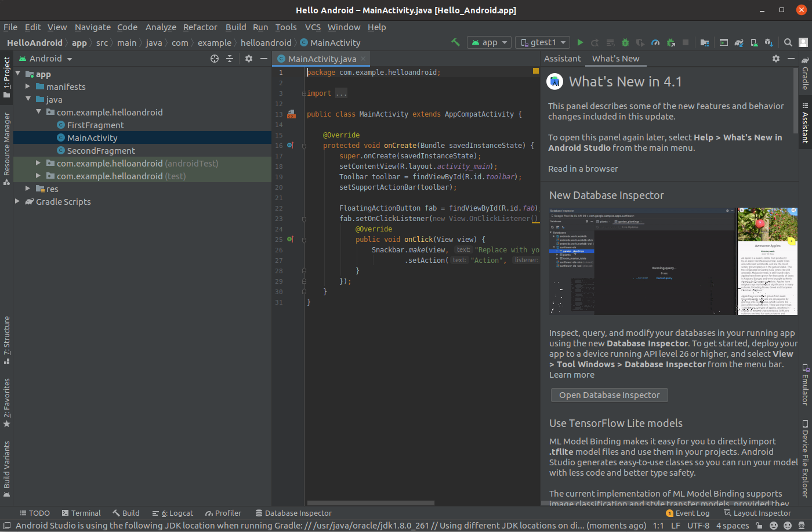Click the Make Project hammer icon
The width and height of the screenshot is (812, 532).
tap(455, 42)
